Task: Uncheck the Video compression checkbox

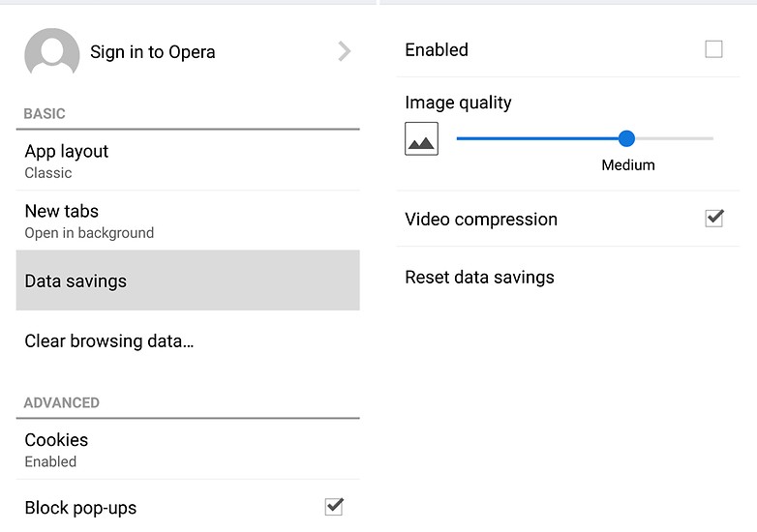Action: pos(714,219)
